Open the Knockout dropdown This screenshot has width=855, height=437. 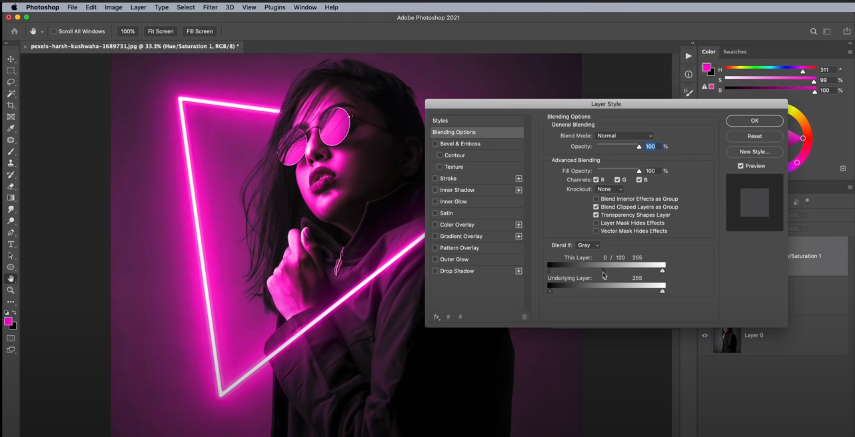(x=609, y=189)
